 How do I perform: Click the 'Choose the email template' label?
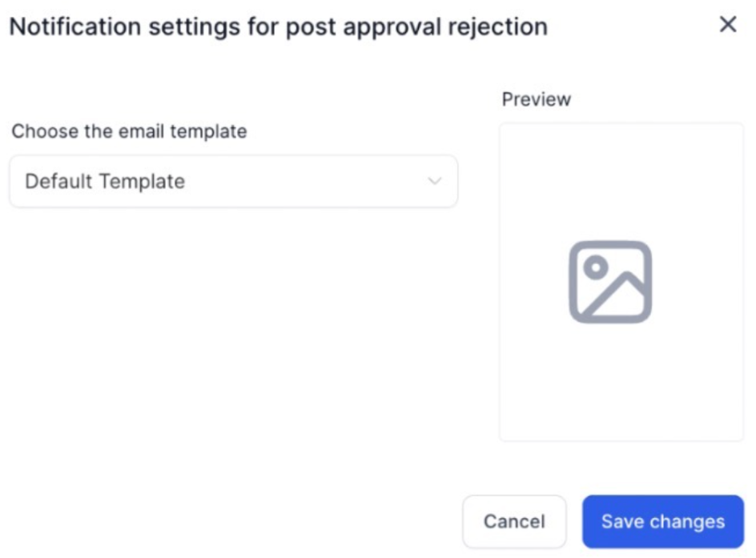coord(129,131)
